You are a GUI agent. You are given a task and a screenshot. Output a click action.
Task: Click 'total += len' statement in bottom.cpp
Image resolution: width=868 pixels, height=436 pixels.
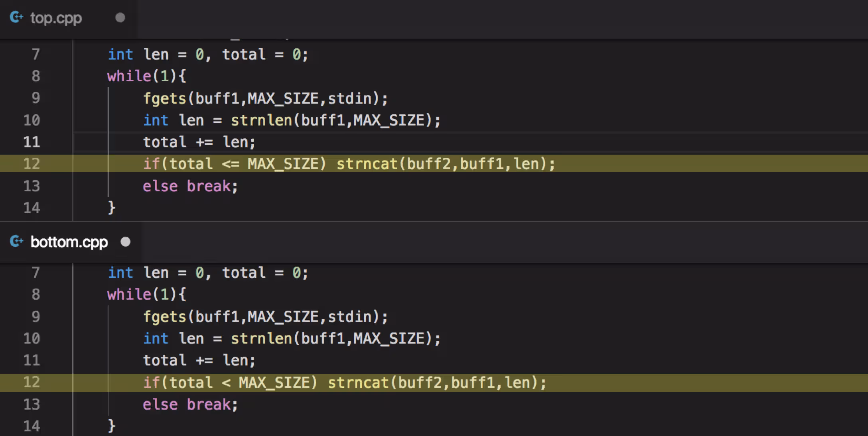pyautogui.click(x=199, y=360)
